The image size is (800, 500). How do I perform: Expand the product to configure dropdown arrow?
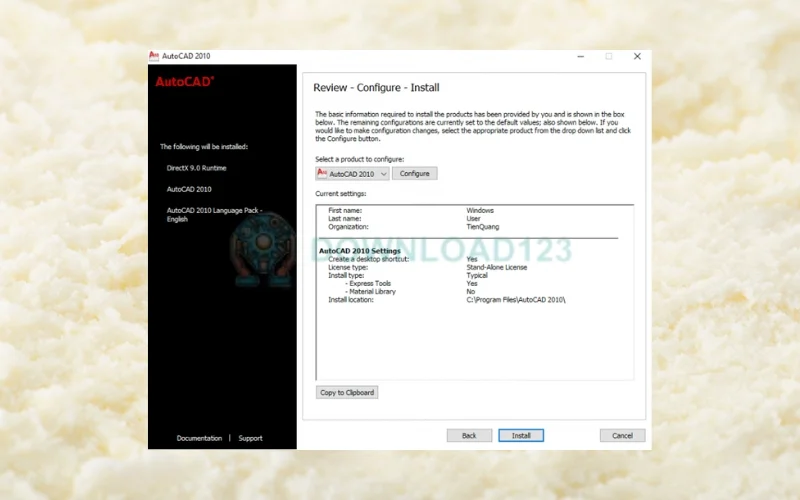[x=384, y=174]
